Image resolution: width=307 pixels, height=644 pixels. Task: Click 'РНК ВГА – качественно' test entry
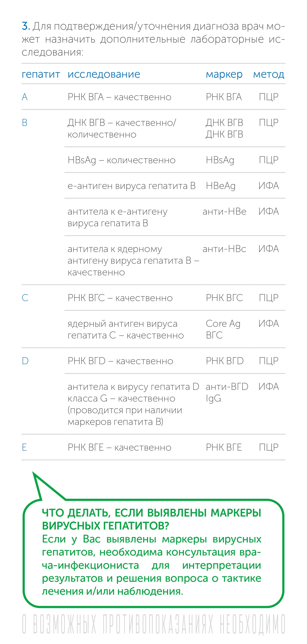(x=119, y=97)
